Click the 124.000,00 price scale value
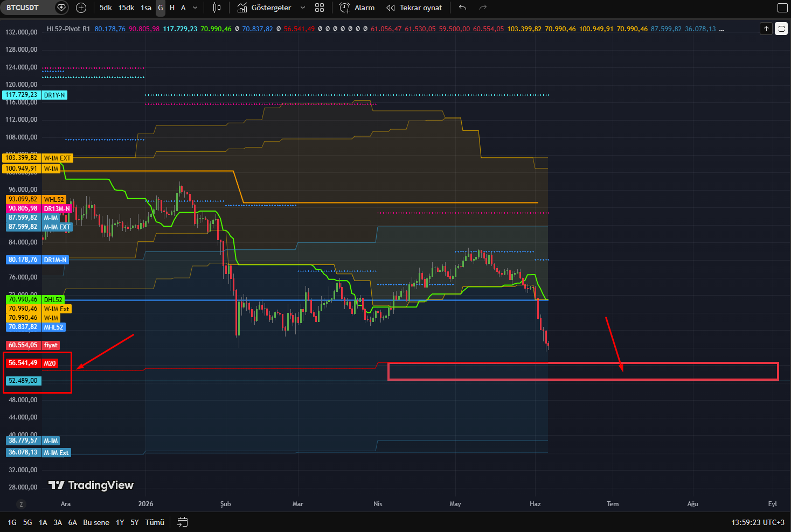The height and width of the screenshot is (532, 791). 22,67
